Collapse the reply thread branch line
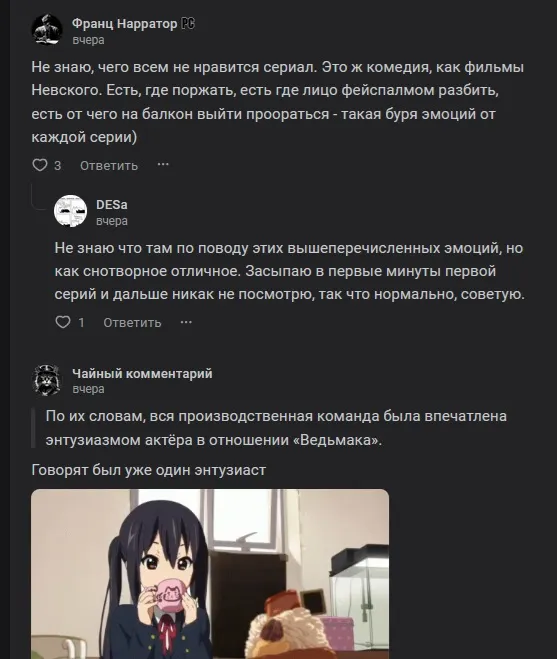This screenshot has height=659, width=557. (x=38, y=196)
